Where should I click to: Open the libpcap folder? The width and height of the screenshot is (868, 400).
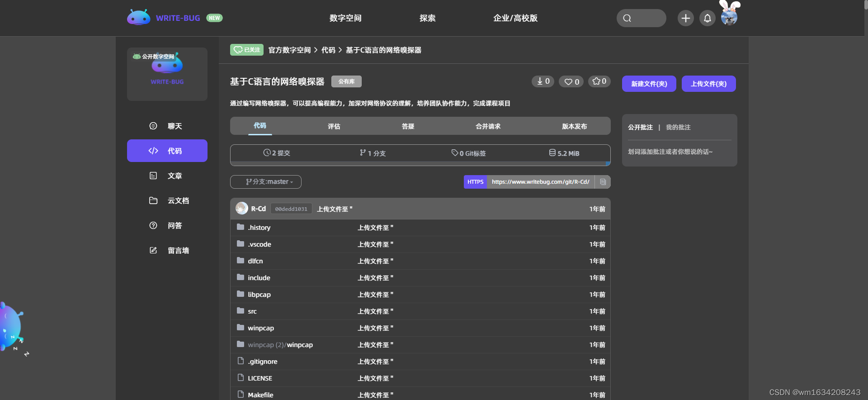click(259, 295)
